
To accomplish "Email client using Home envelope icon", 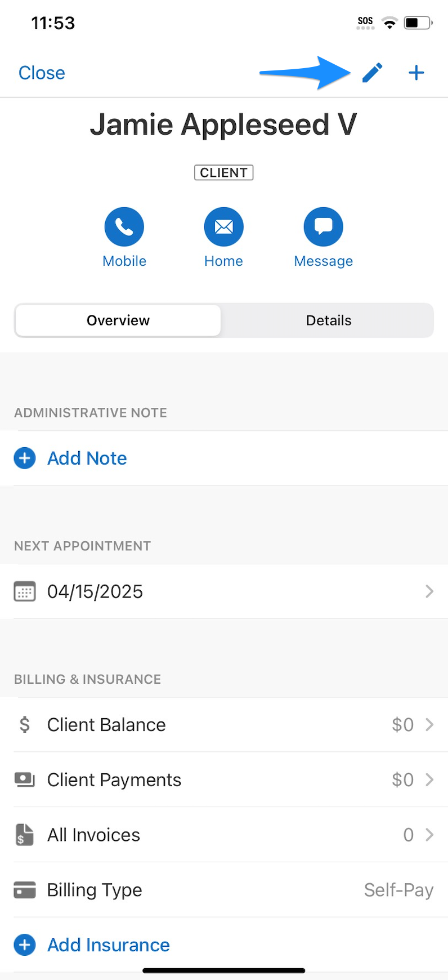I will click(x=224, y=227).
